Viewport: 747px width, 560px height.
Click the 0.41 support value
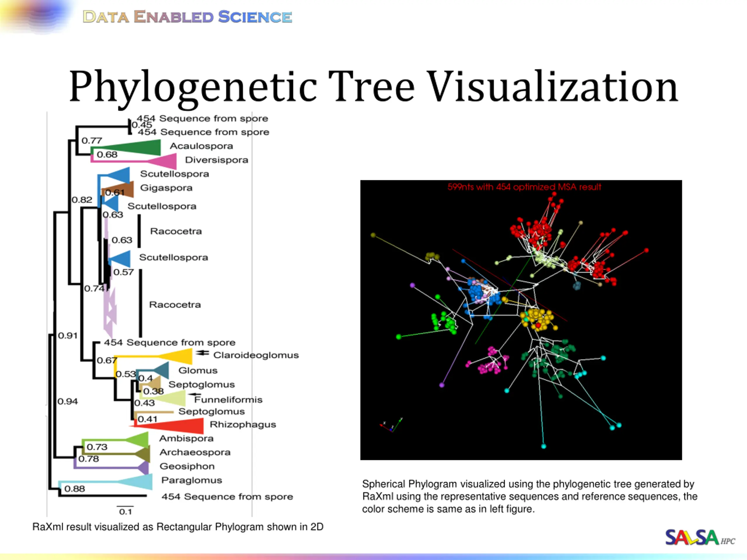click(x=148, y=419)
